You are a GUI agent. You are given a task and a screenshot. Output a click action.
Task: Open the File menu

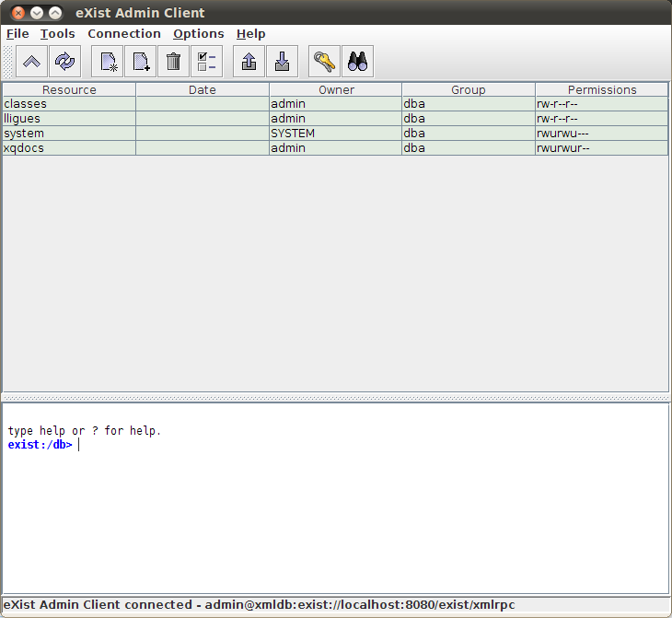[x=17, y=34]
